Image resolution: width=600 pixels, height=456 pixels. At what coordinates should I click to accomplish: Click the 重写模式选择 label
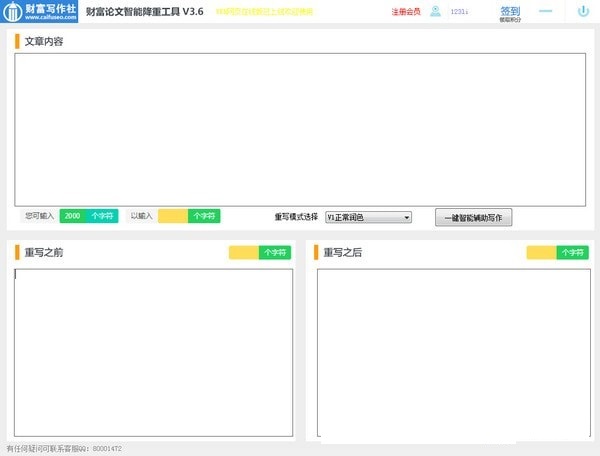(296, 217)
